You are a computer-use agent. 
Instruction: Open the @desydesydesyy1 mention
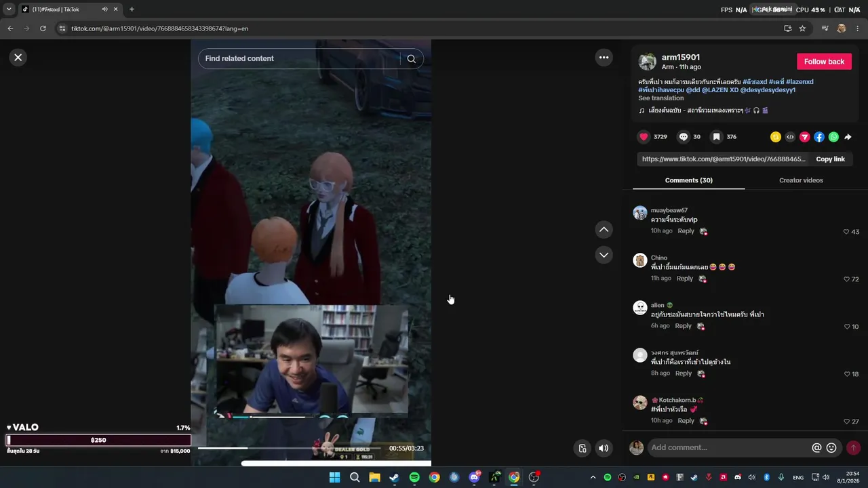768,89
